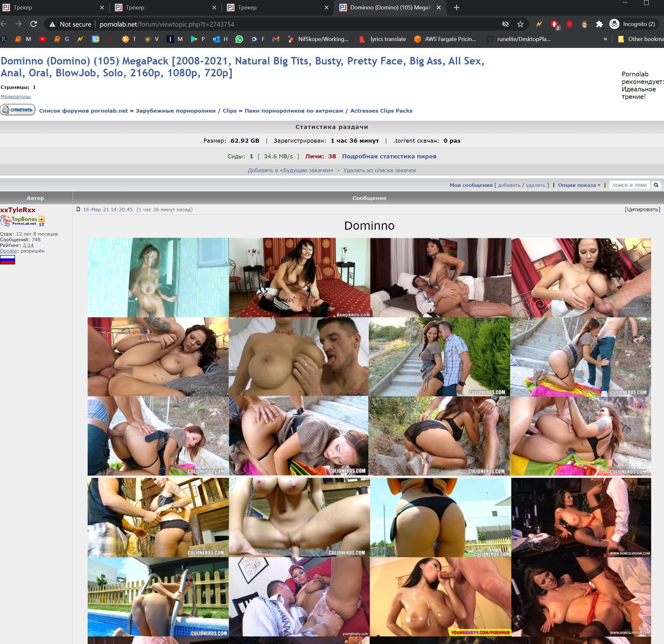Open the Google Play bookmark labeled P
Image resolution: width=664 pixels, height=644 pixels.
pos(198,39)
